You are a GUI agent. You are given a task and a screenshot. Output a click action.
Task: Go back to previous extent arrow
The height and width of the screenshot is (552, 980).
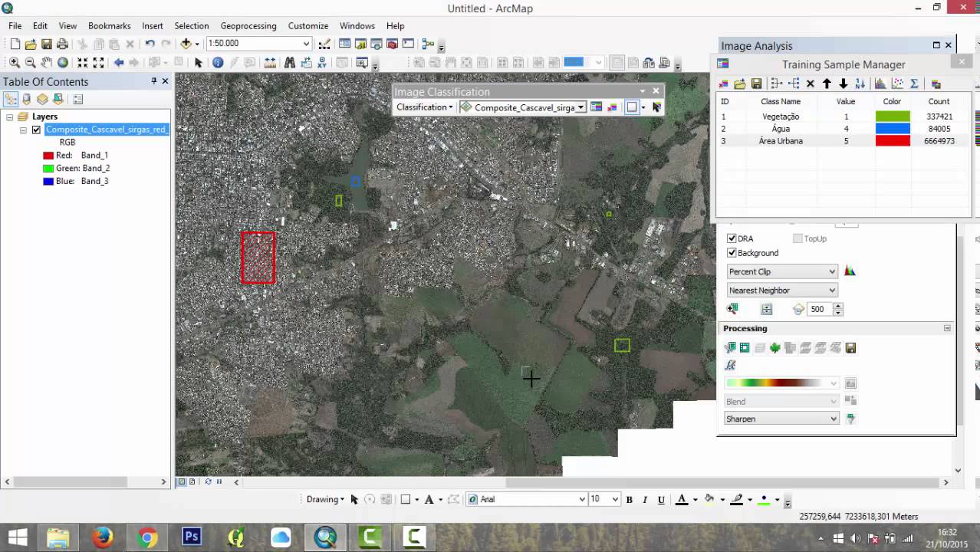click(118, 63)
